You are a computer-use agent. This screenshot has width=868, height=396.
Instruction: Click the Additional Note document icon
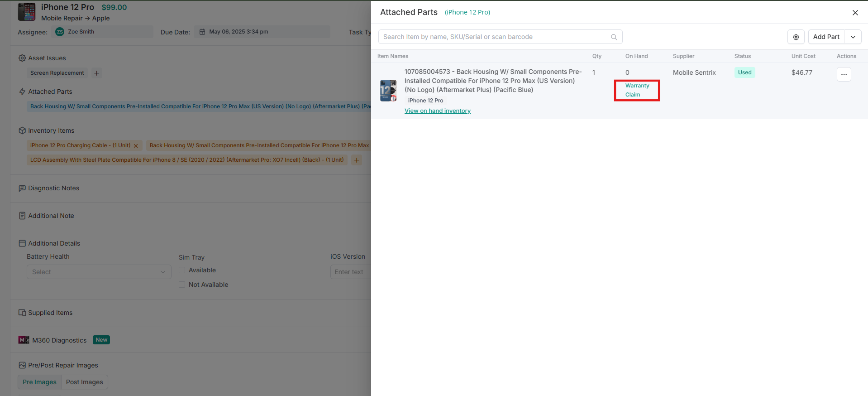click(22, 216)
